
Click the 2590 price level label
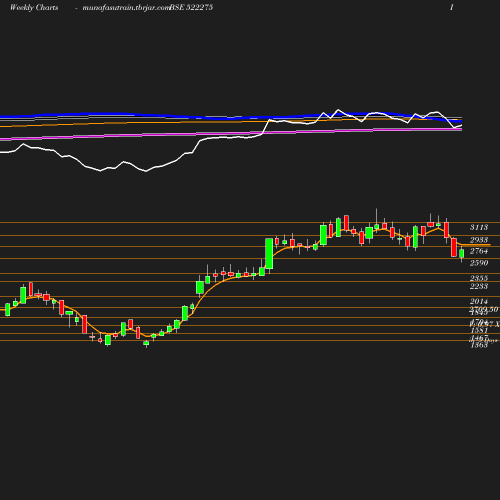[479, 263]
